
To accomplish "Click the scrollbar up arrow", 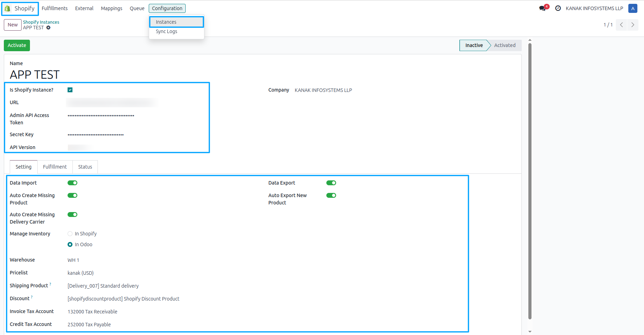I will click(x=530, y=40).
